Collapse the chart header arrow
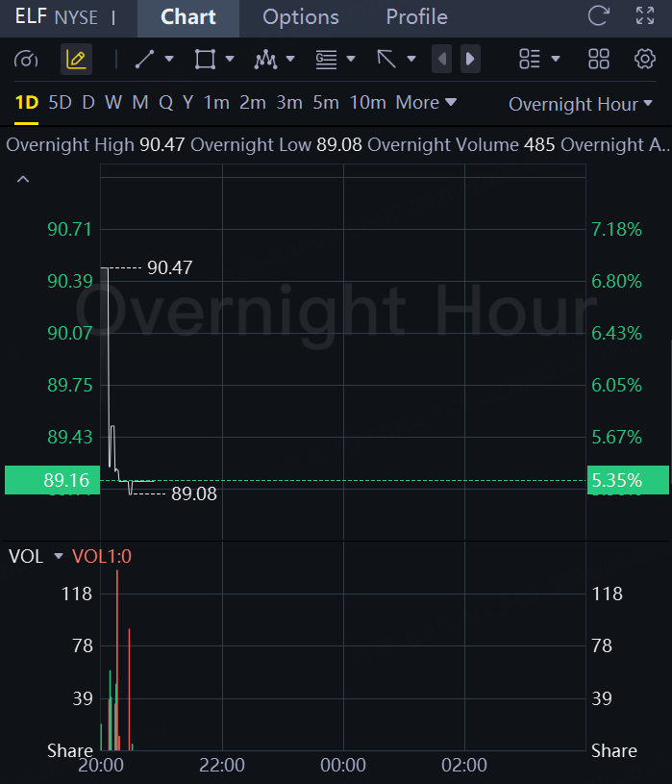The image size is (672, 784). coord(23,179)
